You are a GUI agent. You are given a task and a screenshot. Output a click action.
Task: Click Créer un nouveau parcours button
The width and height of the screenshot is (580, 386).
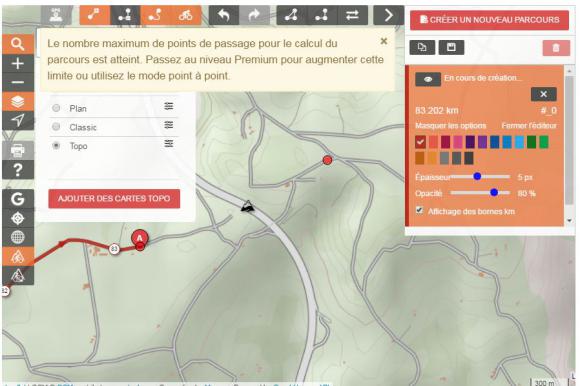489,20
